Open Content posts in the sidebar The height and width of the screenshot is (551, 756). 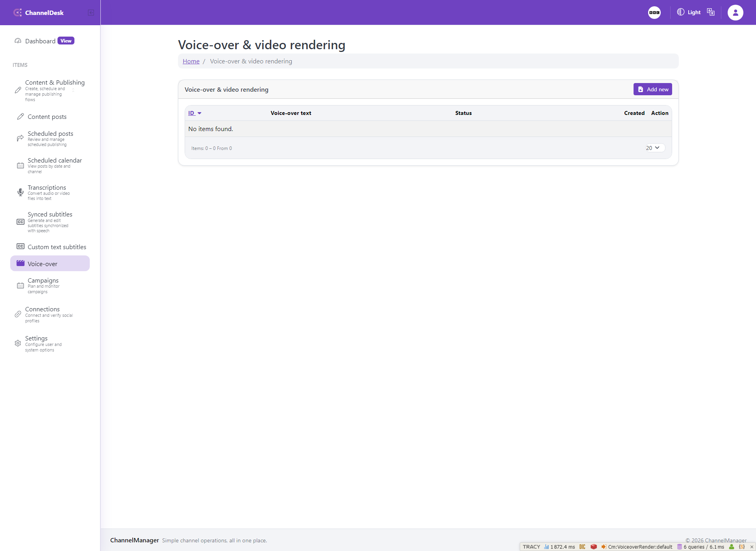[50, 117]
